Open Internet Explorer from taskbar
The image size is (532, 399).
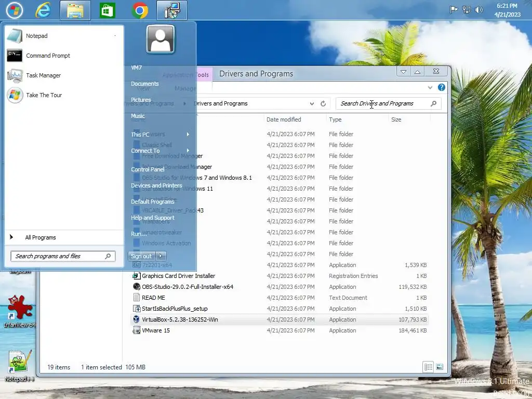(x=43, y=10)
